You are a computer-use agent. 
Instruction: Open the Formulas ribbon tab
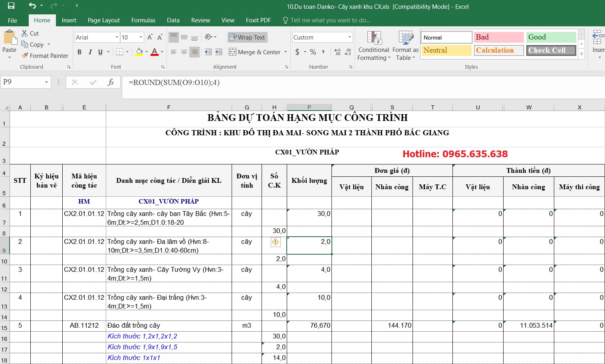(x=143, y=20)
